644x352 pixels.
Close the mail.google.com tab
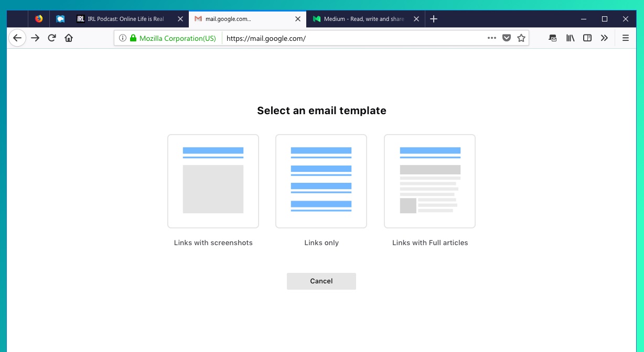298,19
